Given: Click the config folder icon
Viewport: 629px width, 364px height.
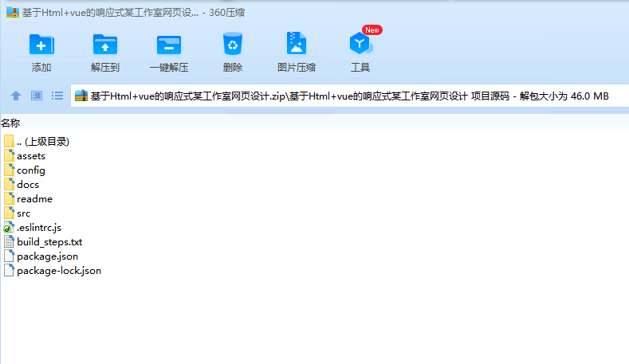Looking at the screenshot, I should pos(10,170).
